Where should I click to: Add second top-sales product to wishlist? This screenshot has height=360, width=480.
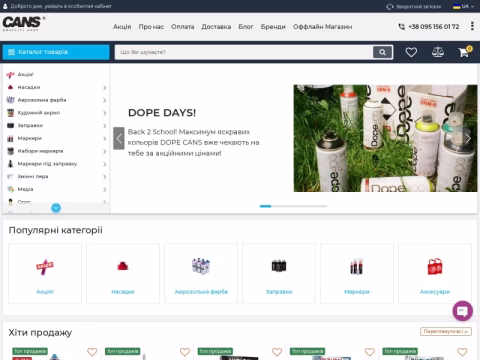tap(185, 352)
